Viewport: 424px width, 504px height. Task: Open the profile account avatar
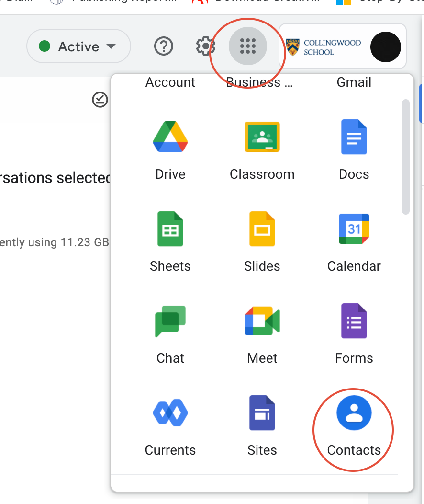tap(386, 47)
